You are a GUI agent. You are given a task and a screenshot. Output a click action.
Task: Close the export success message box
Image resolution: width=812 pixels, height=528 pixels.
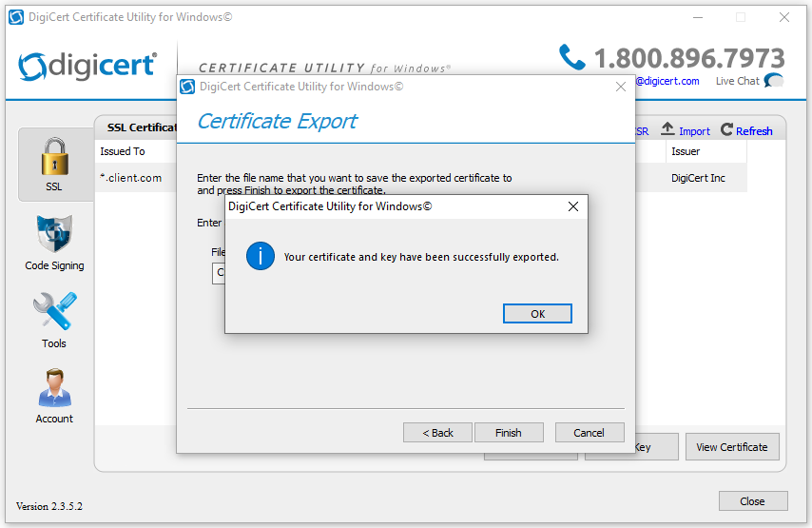pyautogui.click(x=572, y=206)
